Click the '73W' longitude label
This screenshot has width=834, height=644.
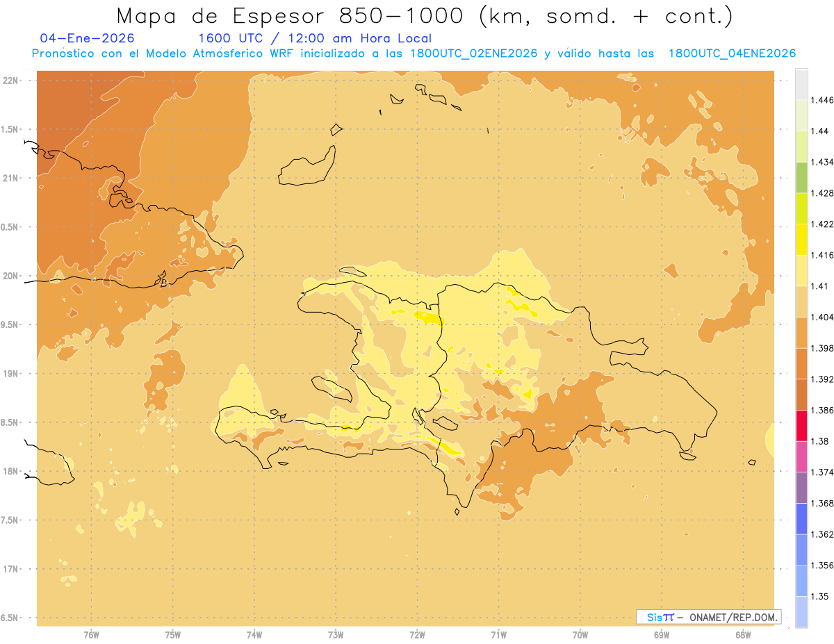tap(336, 635)
